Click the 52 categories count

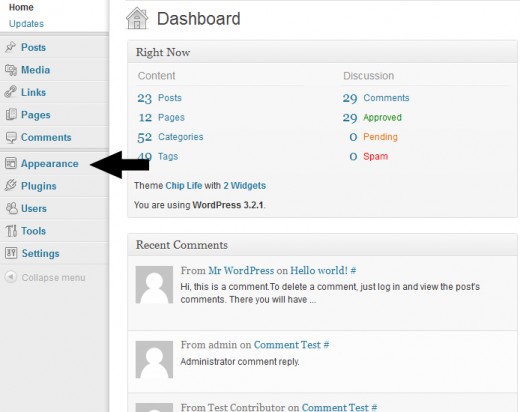[144, 137]
